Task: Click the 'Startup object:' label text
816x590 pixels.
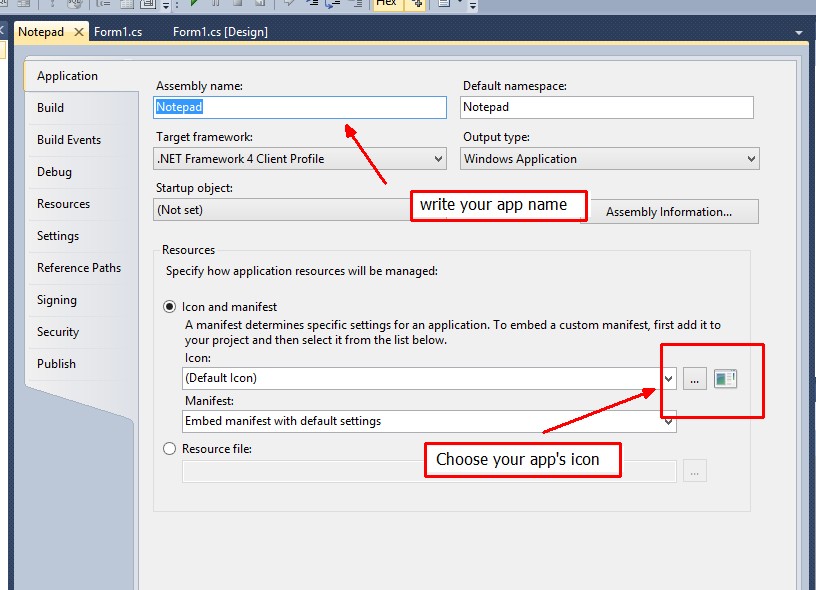Action: click(x=194, y=188)
